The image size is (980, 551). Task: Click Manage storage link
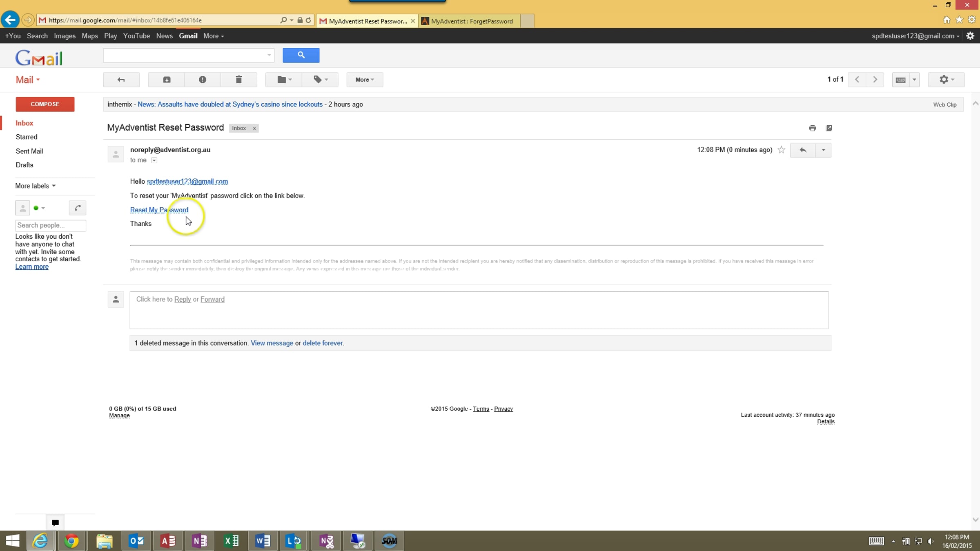(119, 415)
